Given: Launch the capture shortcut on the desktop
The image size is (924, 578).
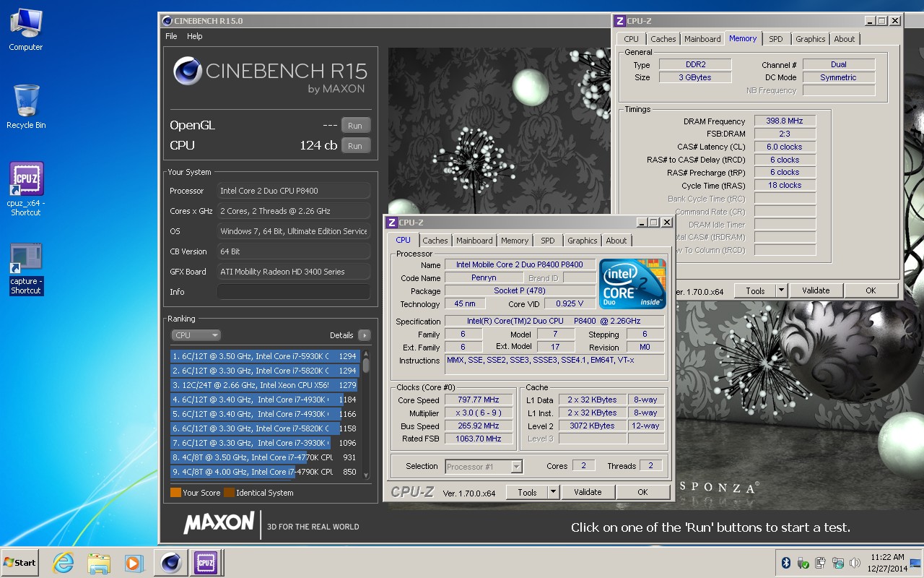Looking at the screenshot, I should (26, 269).
